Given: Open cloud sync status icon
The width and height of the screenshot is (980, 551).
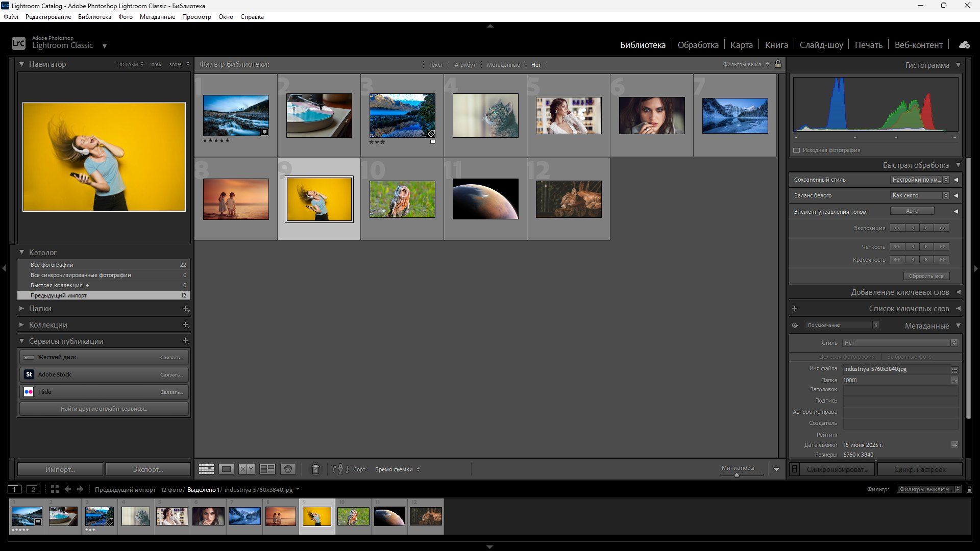Looking at the screenshot, I should pyautogui.click(x=964, y=45).
